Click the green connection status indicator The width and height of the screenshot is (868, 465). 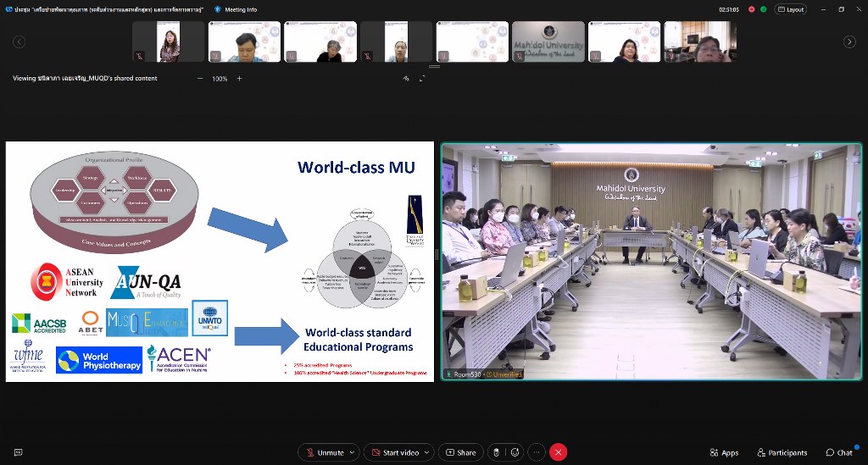tap(764, 9)
